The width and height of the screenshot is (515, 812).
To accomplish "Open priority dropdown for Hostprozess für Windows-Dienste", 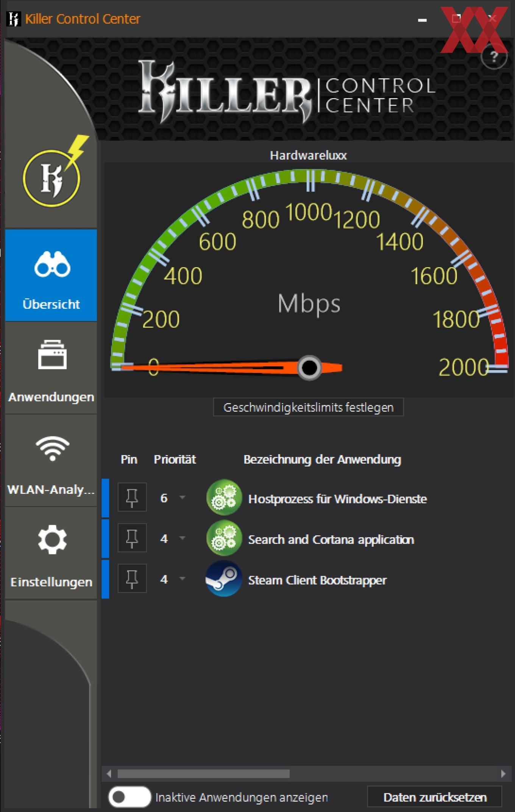I will [182, 498].
